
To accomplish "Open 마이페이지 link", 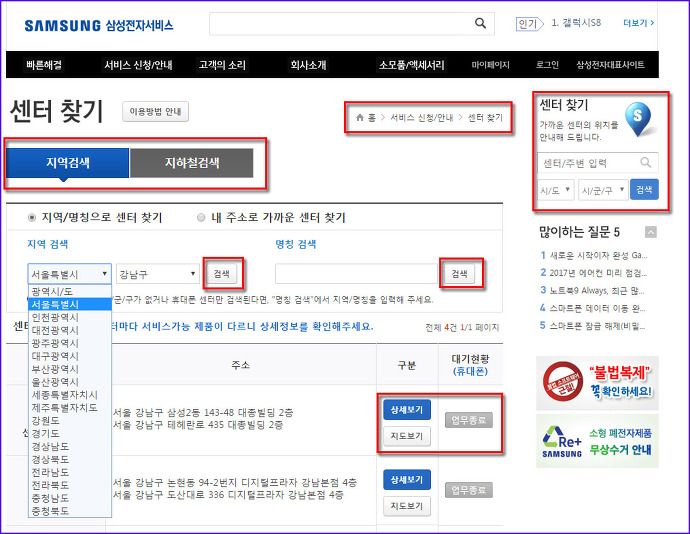I will pyautogui.click(x=490, y=65).
